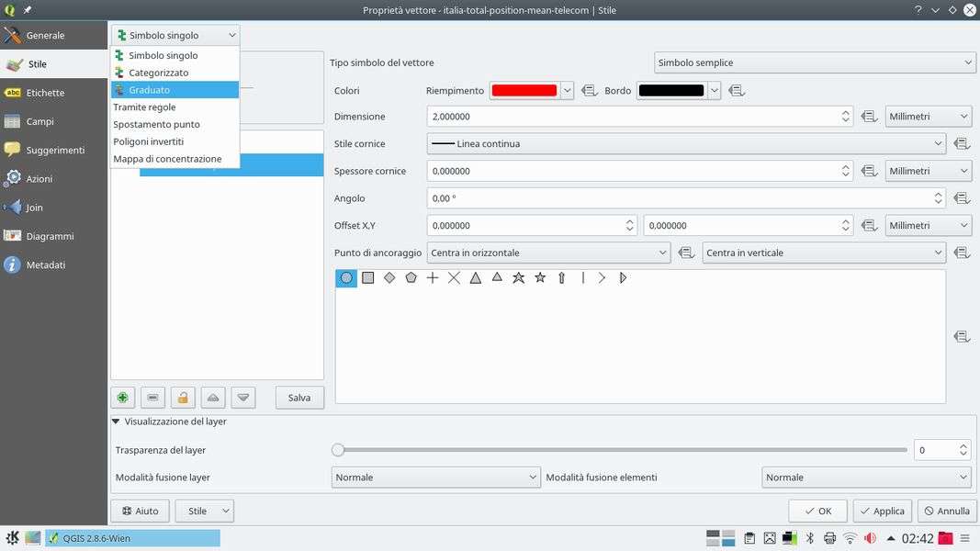Open the Stile cornice dropdown
This screenshot has width=980, height=551.
pyautogui.click(x=686, y=144)
